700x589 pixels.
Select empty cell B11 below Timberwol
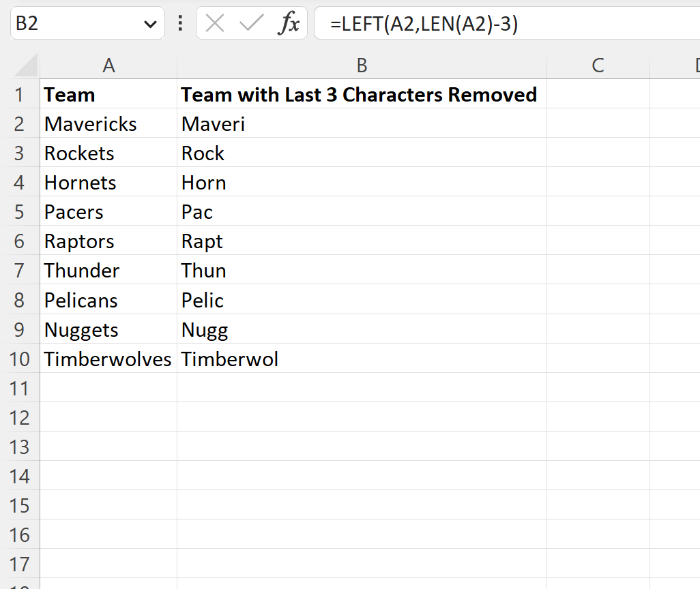pyautogui.click(x=362, y=389)
